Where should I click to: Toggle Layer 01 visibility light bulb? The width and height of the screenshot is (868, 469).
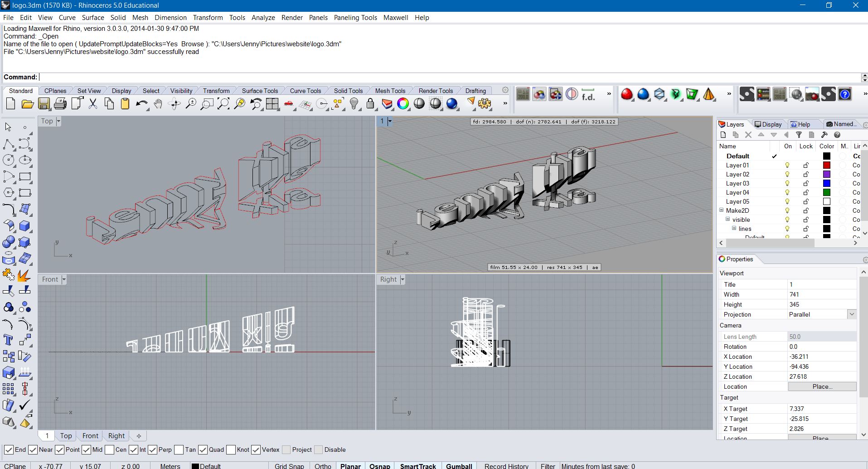[787, 165]
